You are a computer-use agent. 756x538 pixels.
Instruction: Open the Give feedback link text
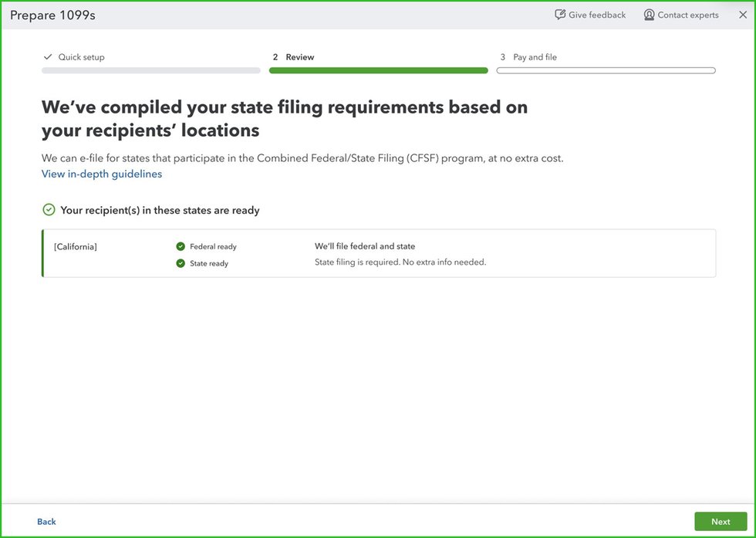point(597,15)
